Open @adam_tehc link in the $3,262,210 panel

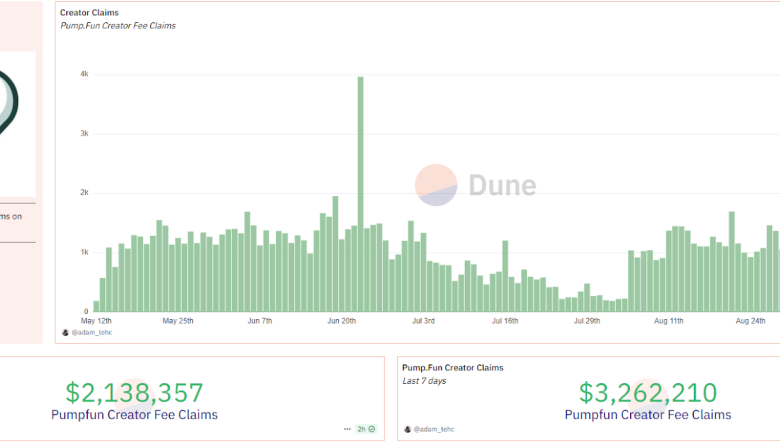[434, 429]
